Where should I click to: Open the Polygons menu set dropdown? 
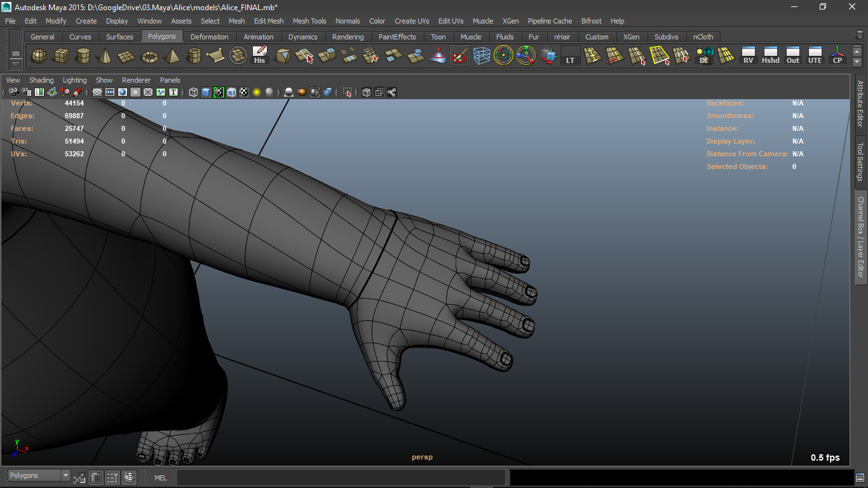[x=39, y=475]
